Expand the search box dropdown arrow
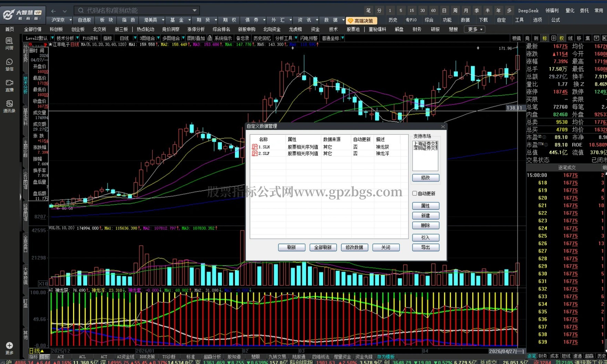 195,10
